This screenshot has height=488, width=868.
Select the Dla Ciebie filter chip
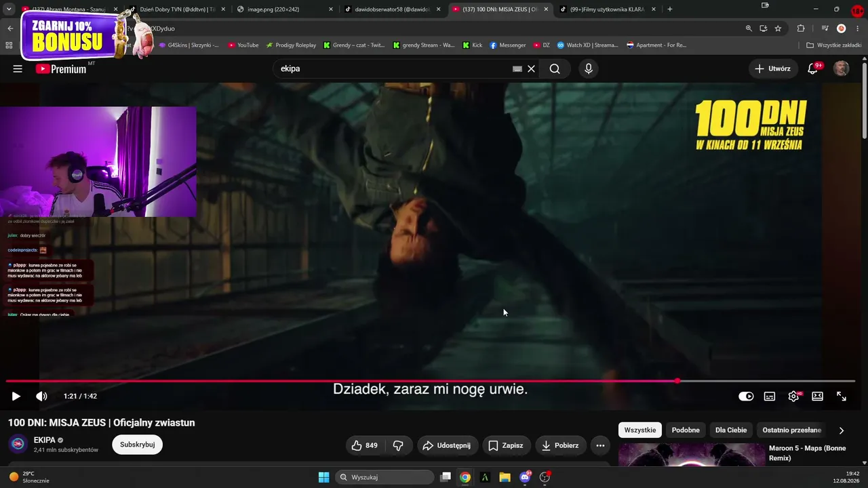(731, 430)
